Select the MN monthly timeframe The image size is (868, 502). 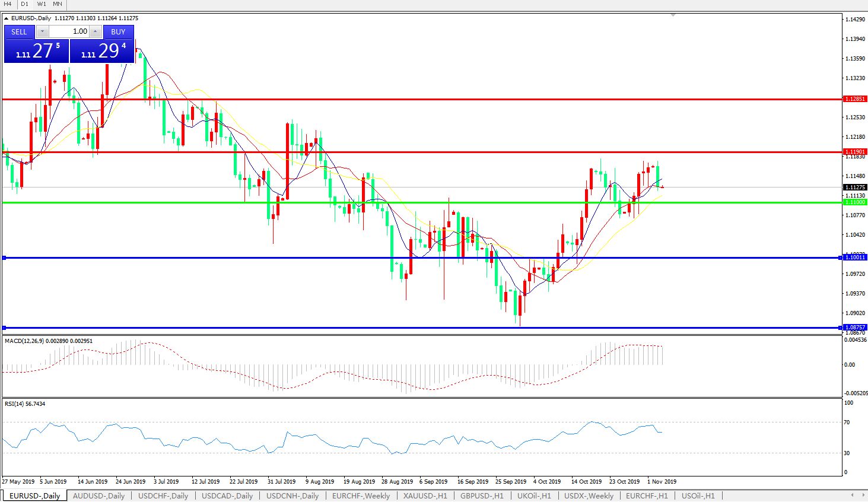tap(58, 4)
